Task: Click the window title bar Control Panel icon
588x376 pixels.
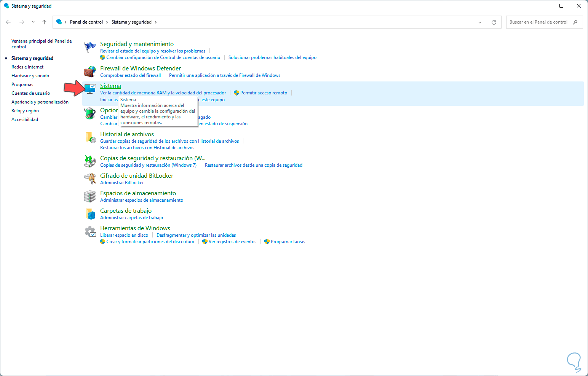Action: 6,6
